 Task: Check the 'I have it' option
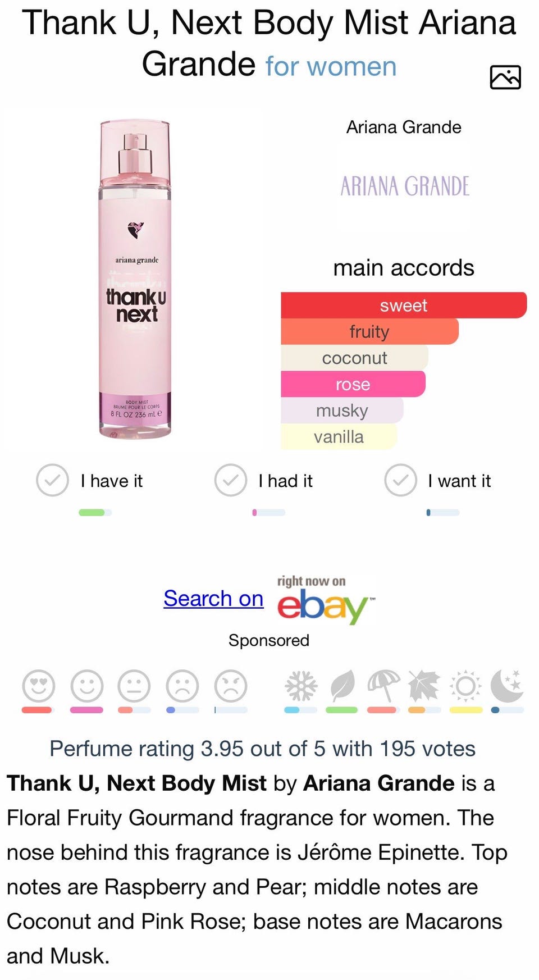pos(52,480)
